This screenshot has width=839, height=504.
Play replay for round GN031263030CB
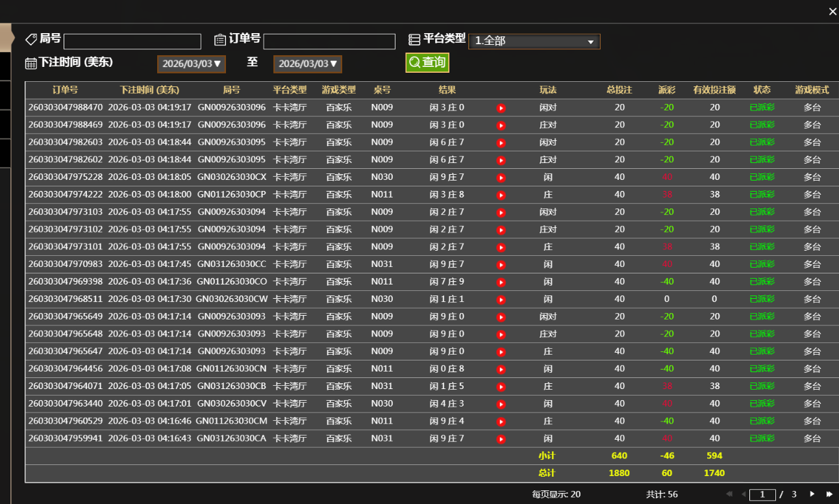(x=501, y=386)
